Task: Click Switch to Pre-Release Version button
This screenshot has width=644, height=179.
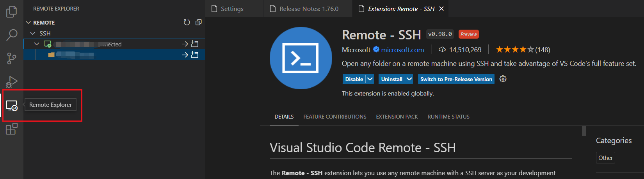Action: pyautogui.click(x=456, y=79)
